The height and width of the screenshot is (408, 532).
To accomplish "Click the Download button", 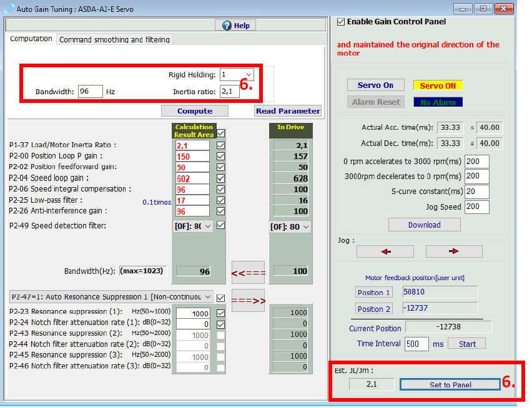I will (424, 225).
